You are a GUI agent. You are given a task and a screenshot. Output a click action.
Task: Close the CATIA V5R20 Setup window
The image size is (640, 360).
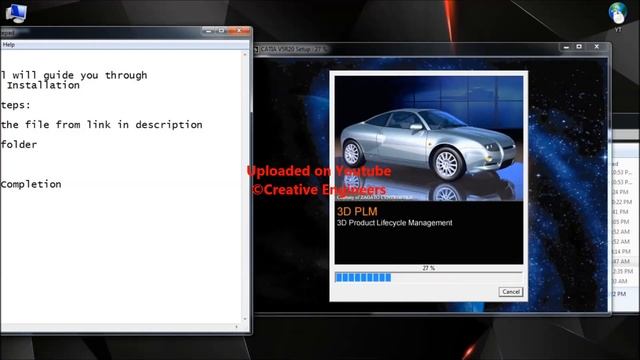pyautogui.click(x=596, y=47)
